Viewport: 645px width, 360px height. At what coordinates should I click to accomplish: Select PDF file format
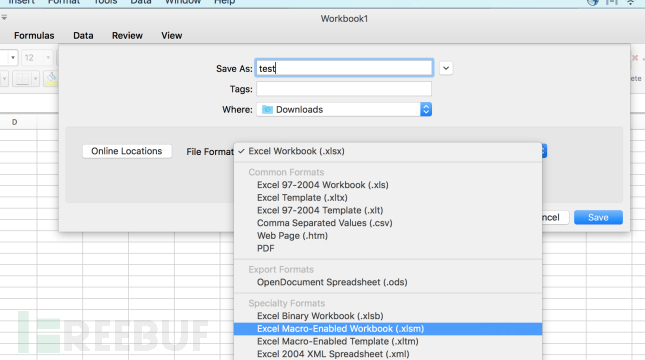click(x=388, y=249)
